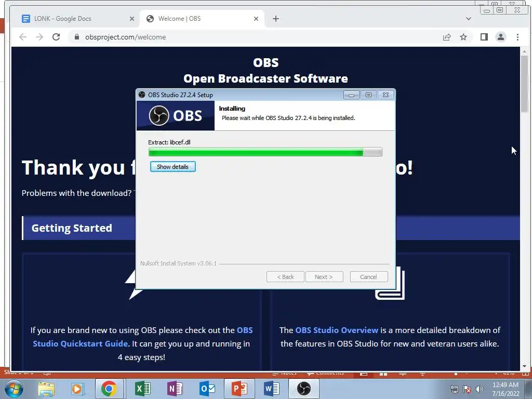Screen dimensions: 532x399
Task: Open a new Chrome tab
Action: point(276,19)
